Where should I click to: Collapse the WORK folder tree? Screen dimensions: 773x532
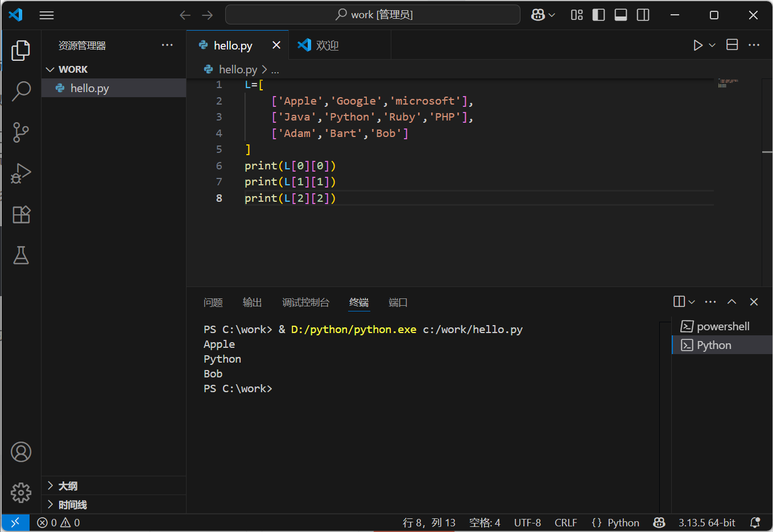[49, 69]
